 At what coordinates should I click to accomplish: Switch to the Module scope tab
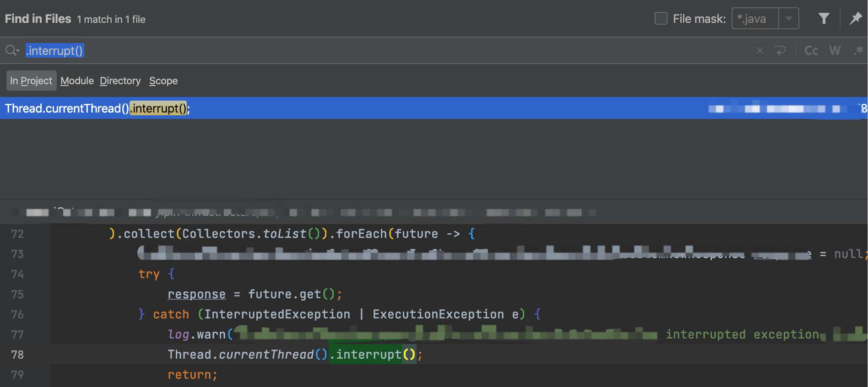(x=77, y=81)
